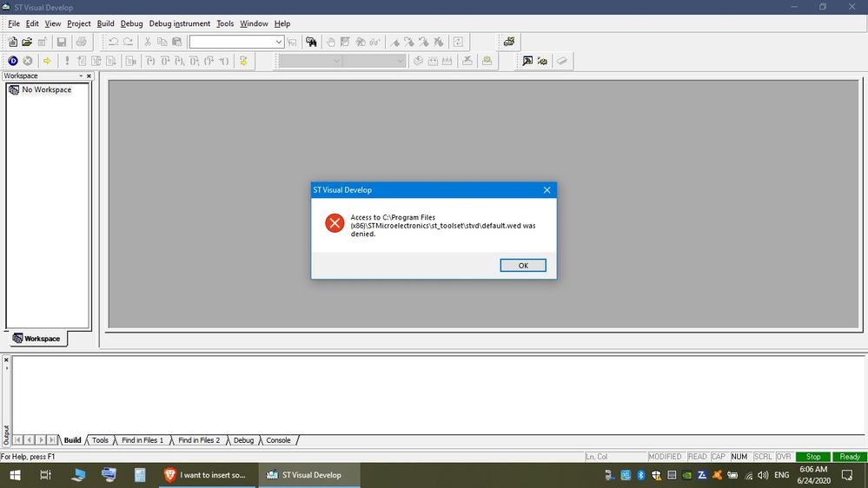Open the Build menu
The image size is (868, 488).
[x=105, y=23]
